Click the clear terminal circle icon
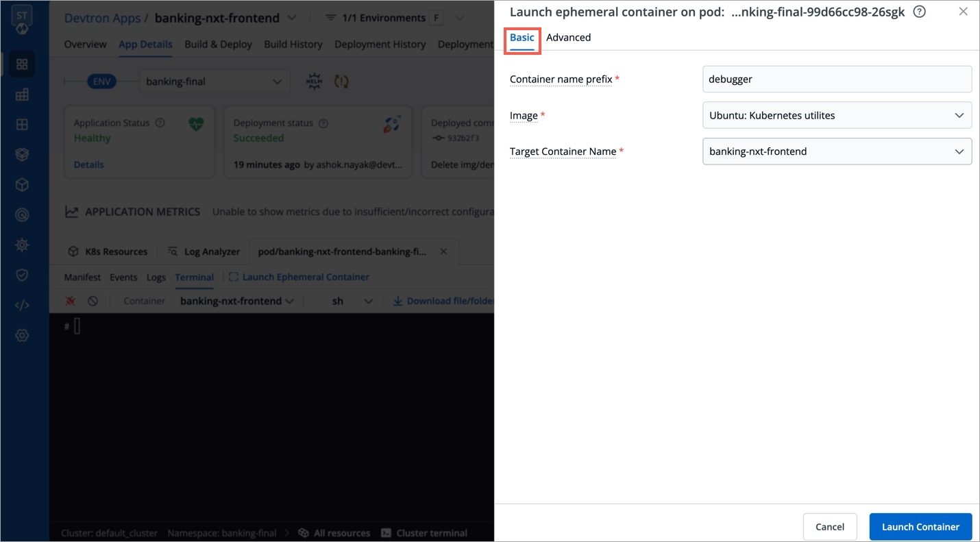Screen dimensions: 980x542 coord(93,301)
